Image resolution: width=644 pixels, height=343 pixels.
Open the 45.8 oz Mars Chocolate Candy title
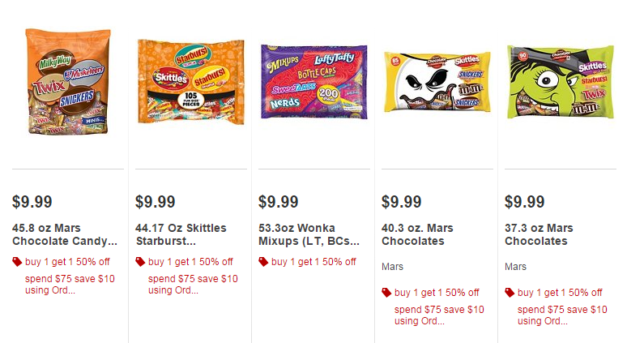click(65, 234)
